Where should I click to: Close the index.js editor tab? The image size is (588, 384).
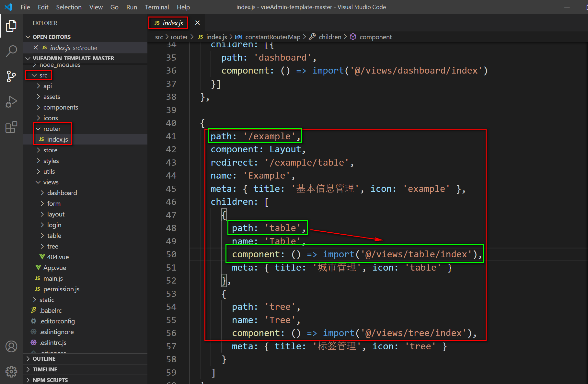197,23
